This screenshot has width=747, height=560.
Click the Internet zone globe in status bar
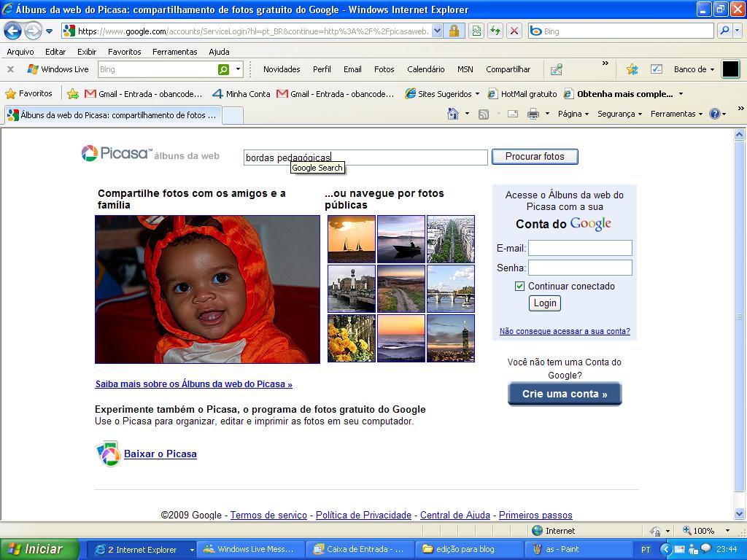(538, 531)
